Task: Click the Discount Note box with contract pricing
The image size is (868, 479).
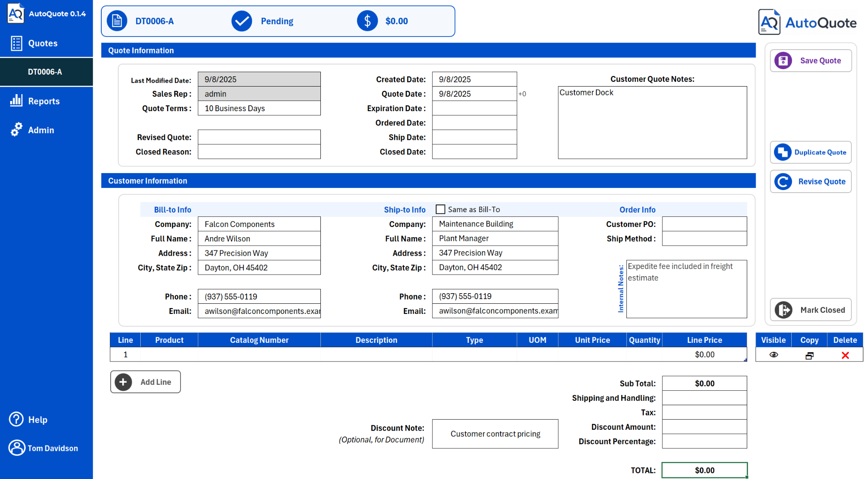Action: click(495, 434)
